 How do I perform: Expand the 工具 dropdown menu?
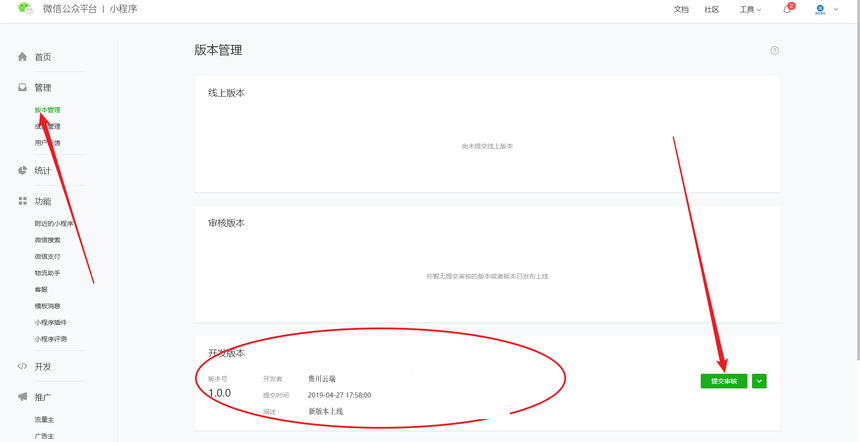(x=750, y=9)
